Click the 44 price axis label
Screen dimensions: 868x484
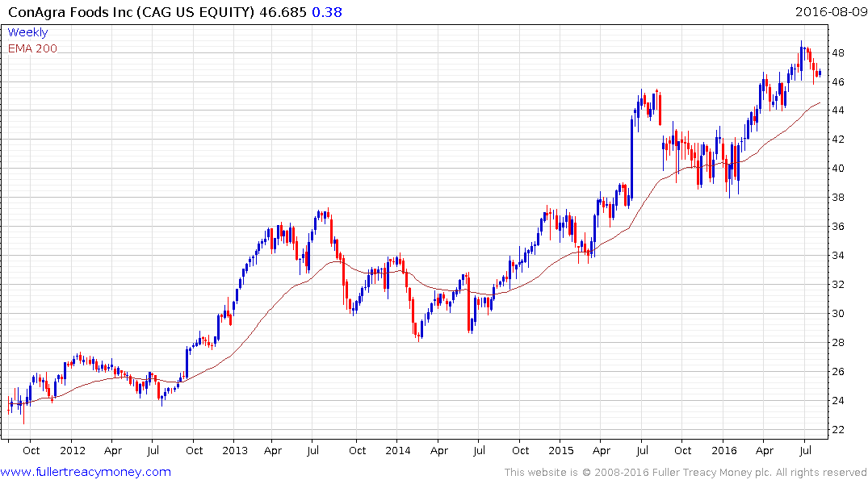point(837,111)
